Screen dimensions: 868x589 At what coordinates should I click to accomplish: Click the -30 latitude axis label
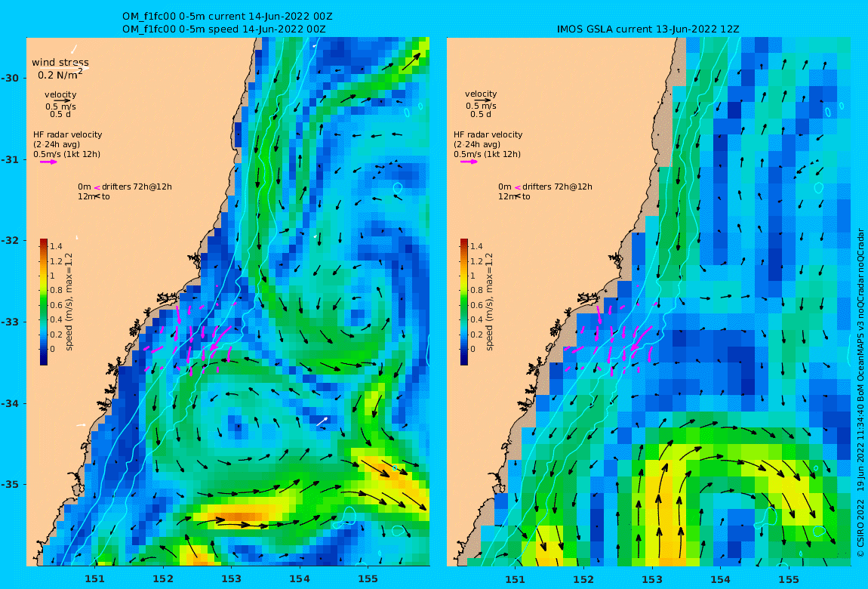coord(10,78)
